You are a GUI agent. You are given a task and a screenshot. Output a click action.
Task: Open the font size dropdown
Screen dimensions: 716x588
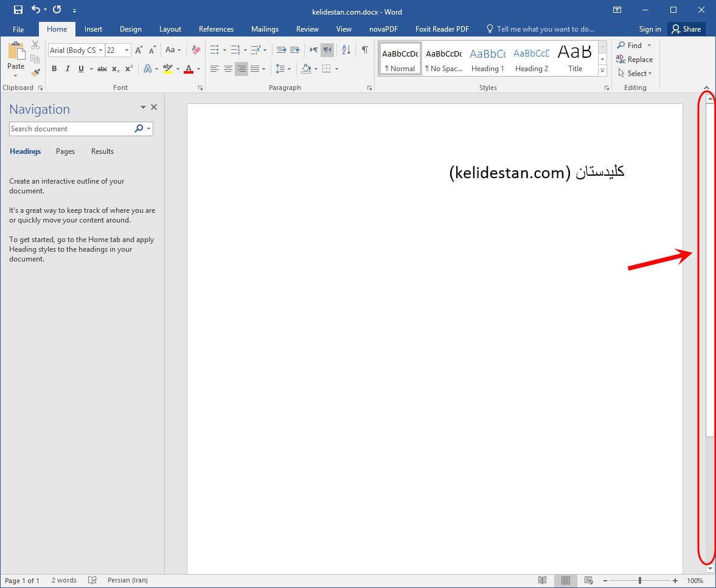coord(127,50)
